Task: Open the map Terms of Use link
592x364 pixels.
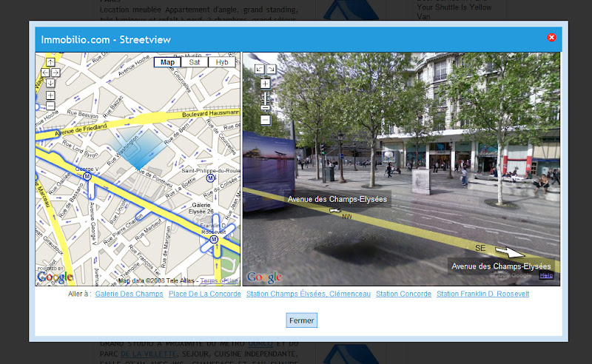Action: [x=219, y=280]
